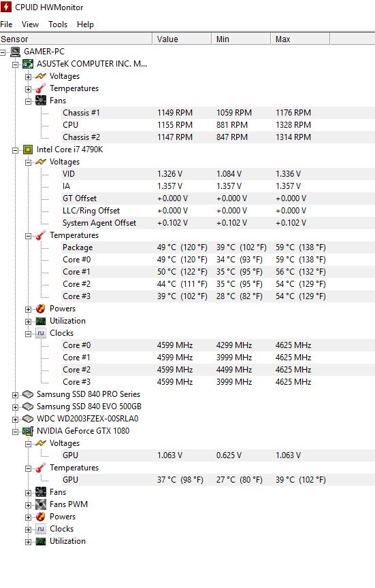Collapse the Intel Core i7 4790K node

pyautogui.click(x=16, y=150)
